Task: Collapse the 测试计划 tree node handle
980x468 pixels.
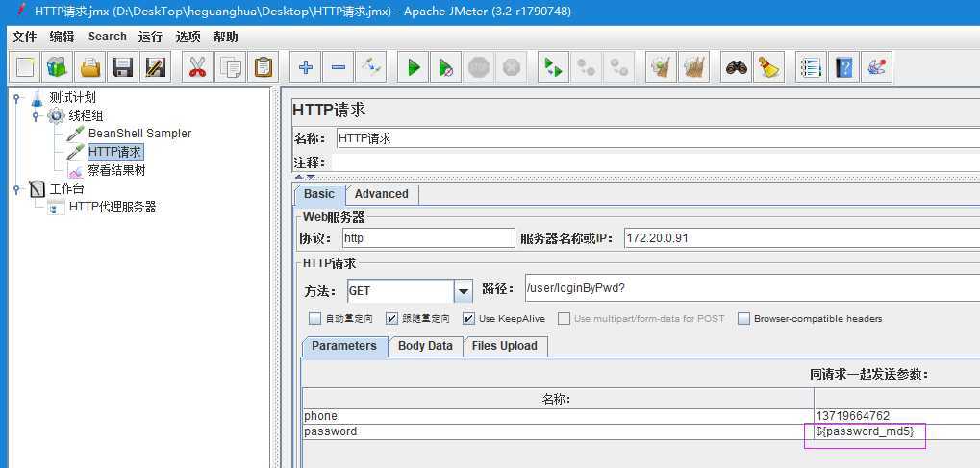Action: (x=16, y=97)
